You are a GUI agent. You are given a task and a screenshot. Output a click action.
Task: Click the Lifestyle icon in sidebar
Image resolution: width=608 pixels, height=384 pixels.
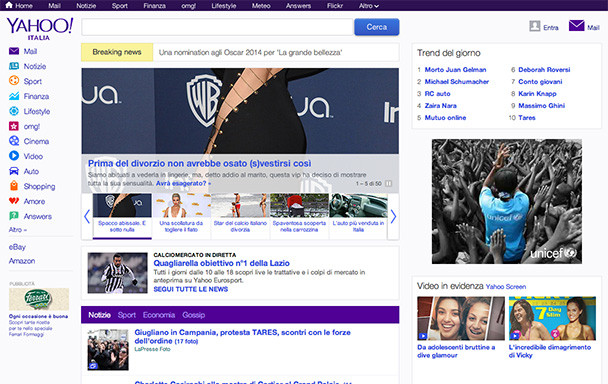tap(14, 111)
